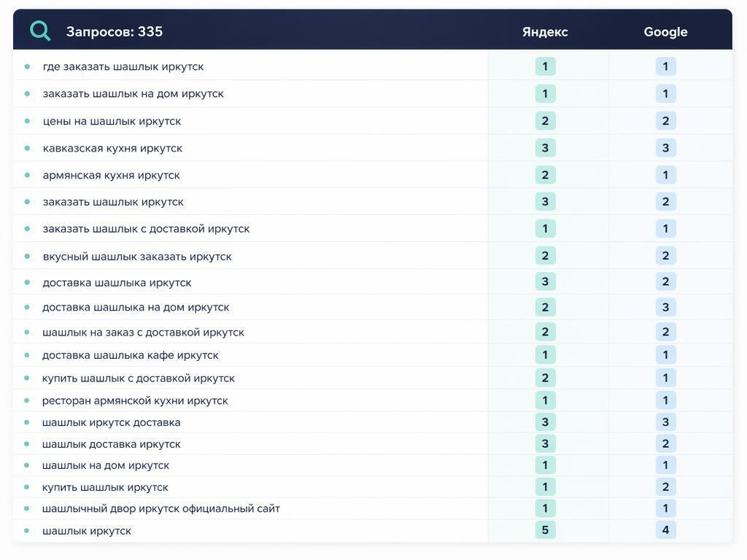Click Яндекс badge for 'цены на шашлык иркутск'
The height and width of the screenshot is (560, 747).
pos(545,121)
